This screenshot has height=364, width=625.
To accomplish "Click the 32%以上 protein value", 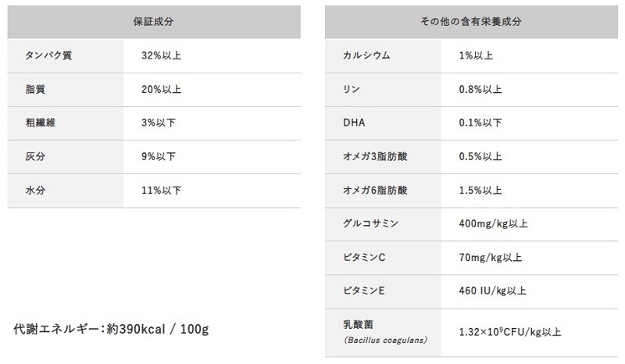I will tap(162, 56).
